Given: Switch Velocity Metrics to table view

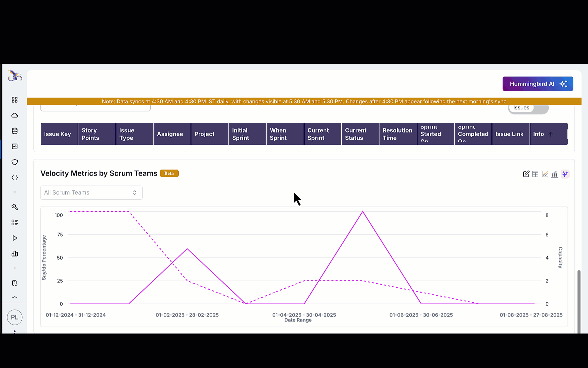Looking at the screenshot, I should (x=535, y=174).
